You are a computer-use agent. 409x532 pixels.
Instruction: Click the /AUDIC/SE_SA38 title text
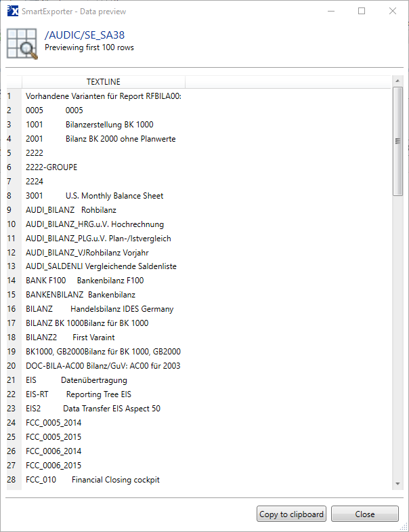point(85,35)
